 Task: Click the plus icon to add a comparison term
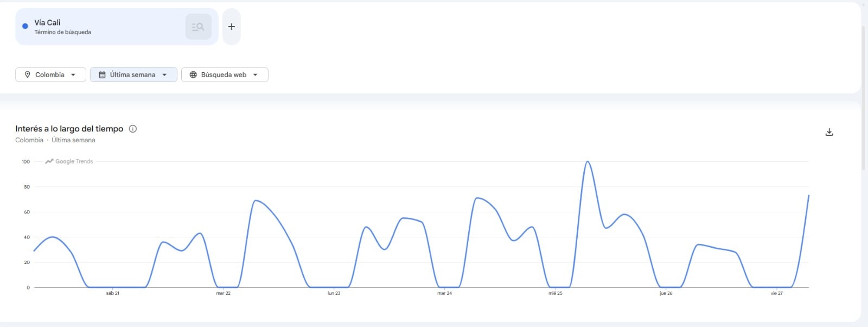(231, 26)
